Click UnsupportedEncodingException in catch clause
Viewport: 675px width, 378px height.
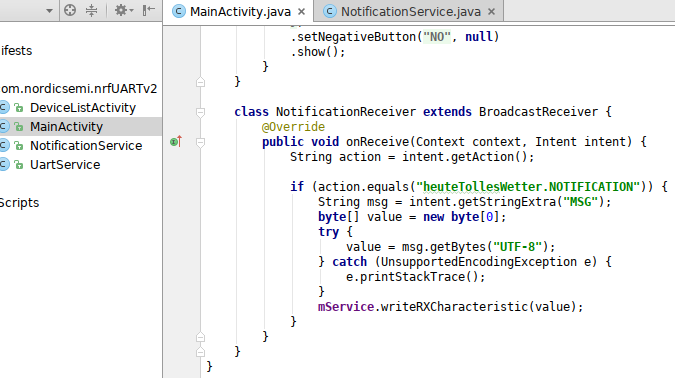point(479,262)
